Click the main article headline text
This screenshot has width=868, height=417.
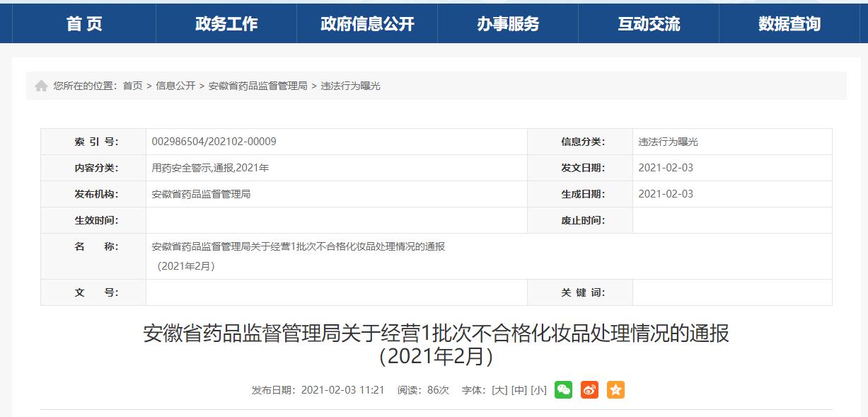pyautogui.click(x=436, y=333)
